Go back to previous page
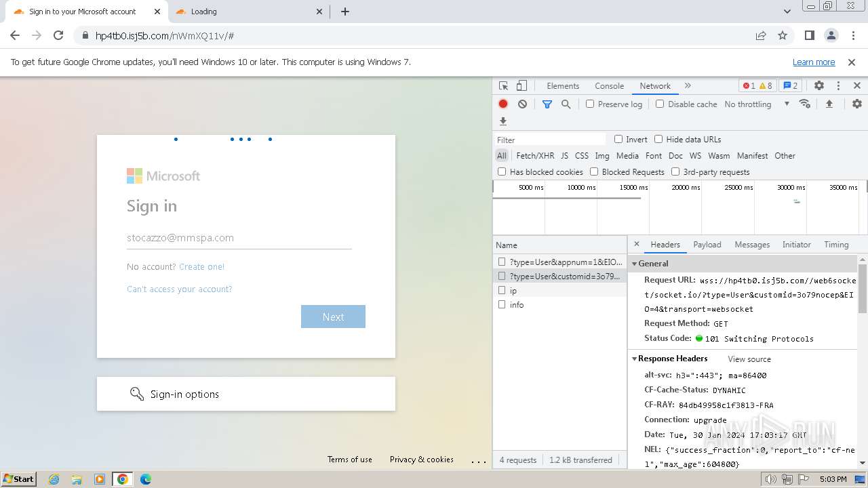This screenshot has height=488, width=868. click(x=15, y=35)
